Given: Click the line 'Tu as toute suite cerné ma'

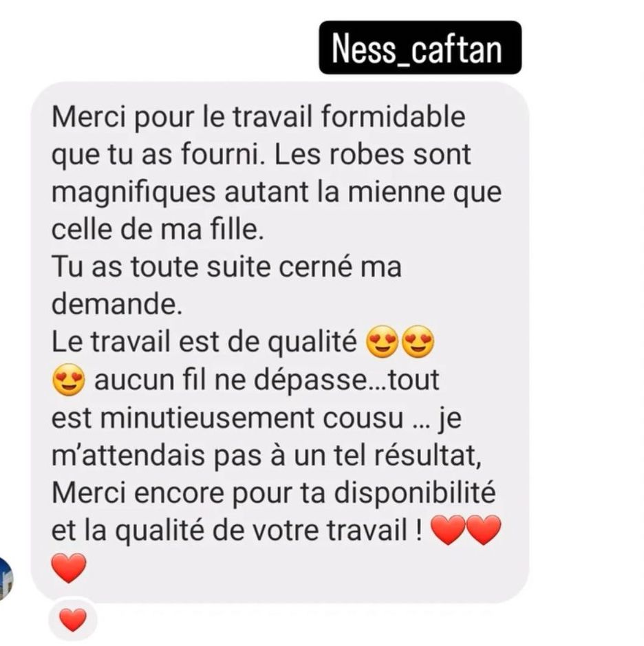Looking at the screenshot, I should pyautogui.click(x=226, y=267).
